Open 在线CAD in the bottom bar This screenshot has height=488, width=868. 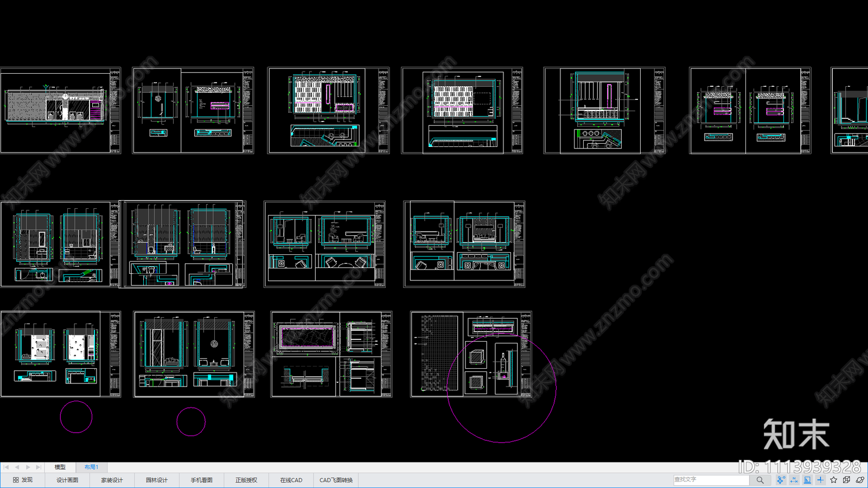click(291, 480)
